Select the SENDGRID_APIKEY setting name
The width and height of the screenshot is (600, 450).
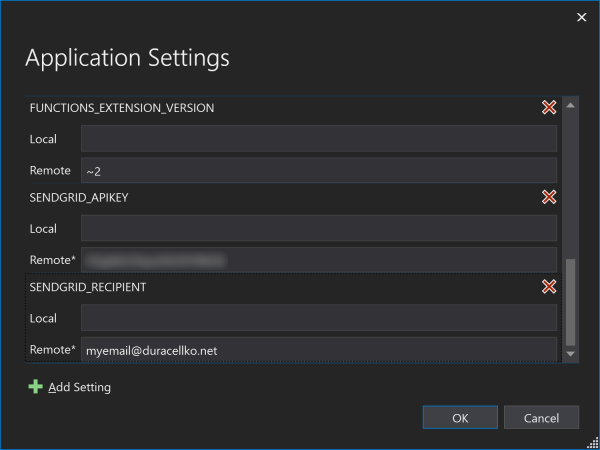point(79,197)
